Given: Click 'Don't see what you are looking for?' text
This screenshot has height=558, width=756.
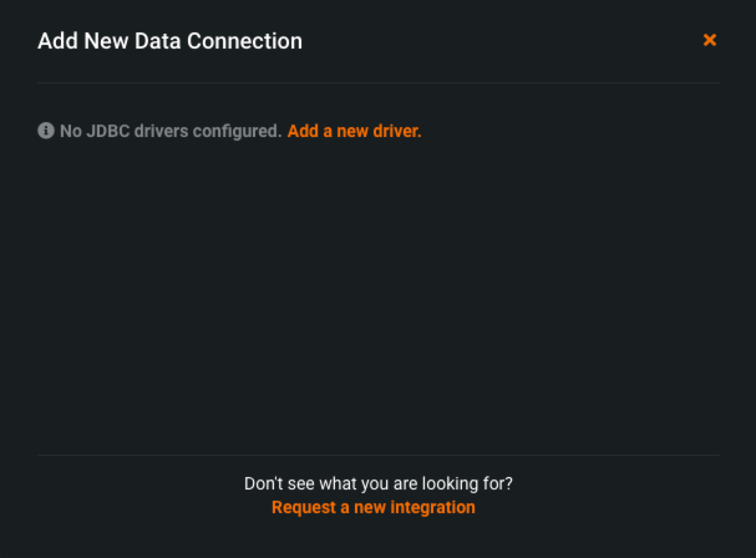Looking at the screenshot, I should click(378, 483).
